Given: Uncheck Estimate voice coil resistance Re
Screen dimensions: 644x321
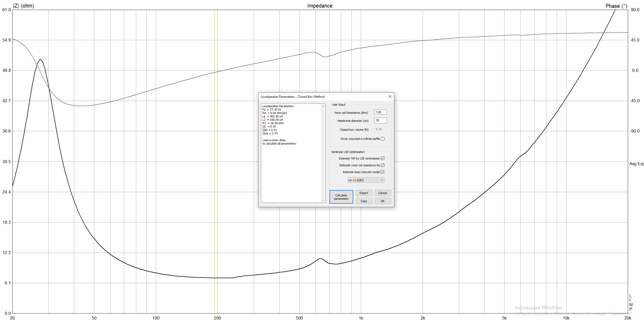Looking at the screenshot, I should [383, 165].
